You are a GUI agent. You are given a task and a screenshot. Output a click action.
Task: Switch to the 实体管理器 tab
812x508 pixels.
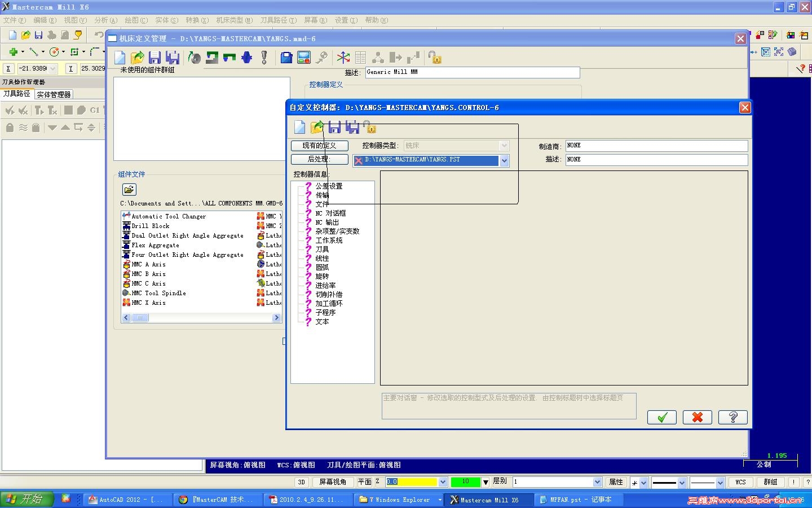[x=54, y=94]
